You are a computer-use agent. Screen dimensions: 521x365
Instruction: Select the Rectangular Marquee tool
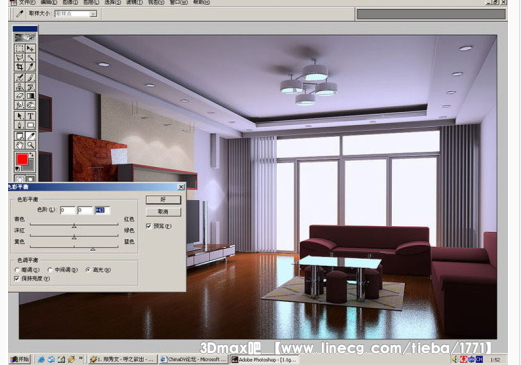point(20,48)
